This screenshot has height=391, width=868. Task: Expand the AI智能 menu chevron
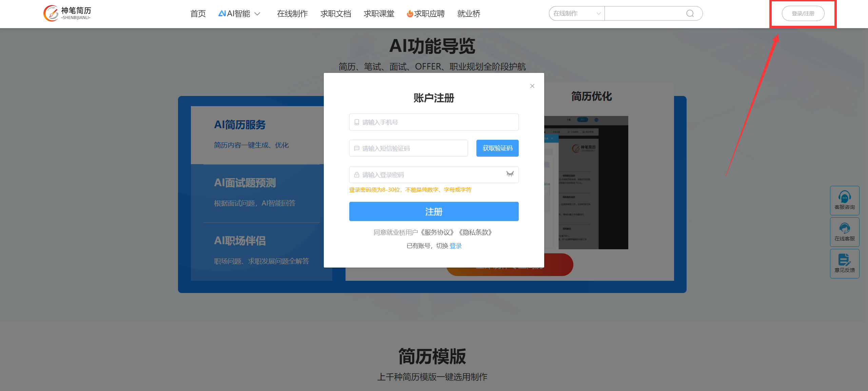click(x=257, y=14)
